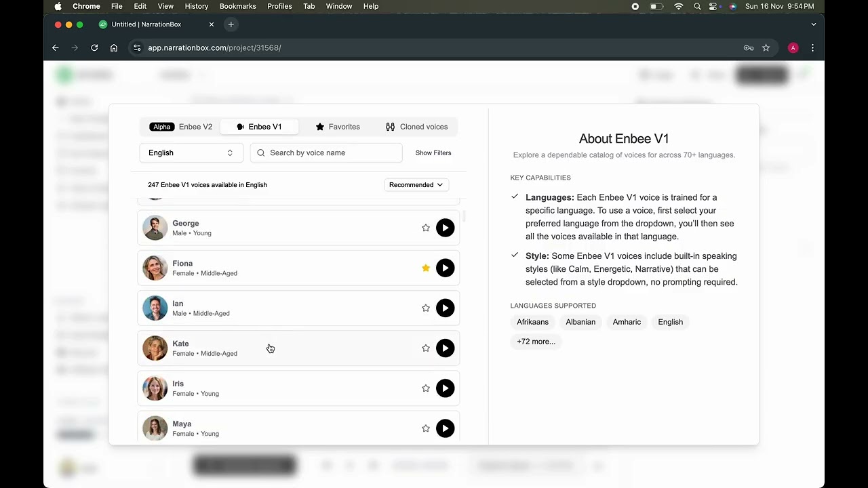This screenshot has height=488, width=868.
Task: Favorite the Kate voice star
Action: (x=426, y=348)
